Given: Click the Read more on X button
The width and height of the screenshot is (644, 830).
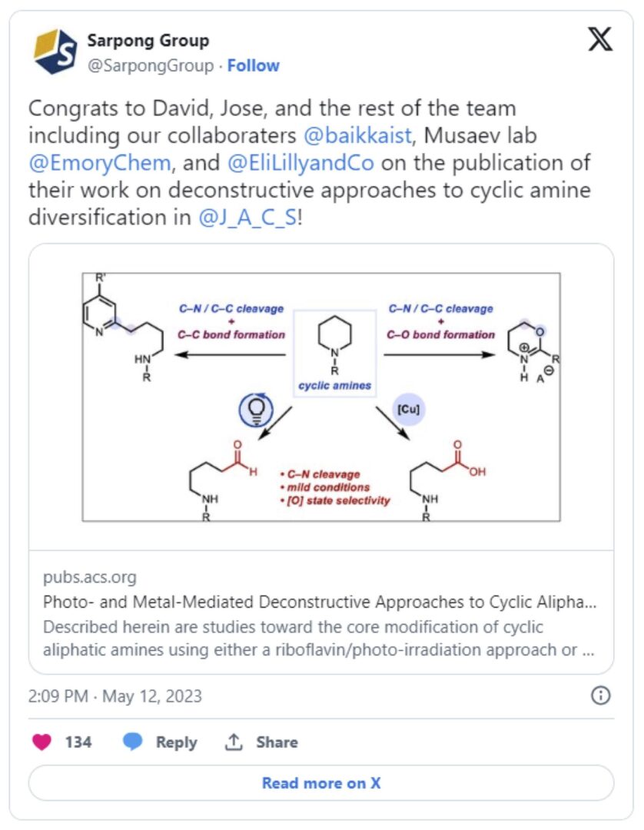Looking at the screenshot, I should tap(321, 783).
